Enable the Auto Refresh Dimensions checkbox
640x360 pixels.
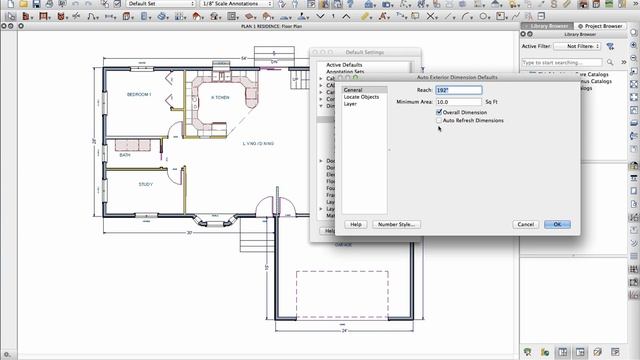(x=439, y=120)
